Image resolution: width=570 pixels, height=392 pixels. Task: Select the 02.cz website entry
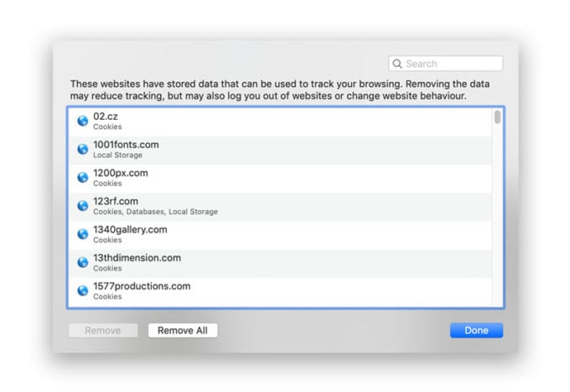(x=285, y=121)
